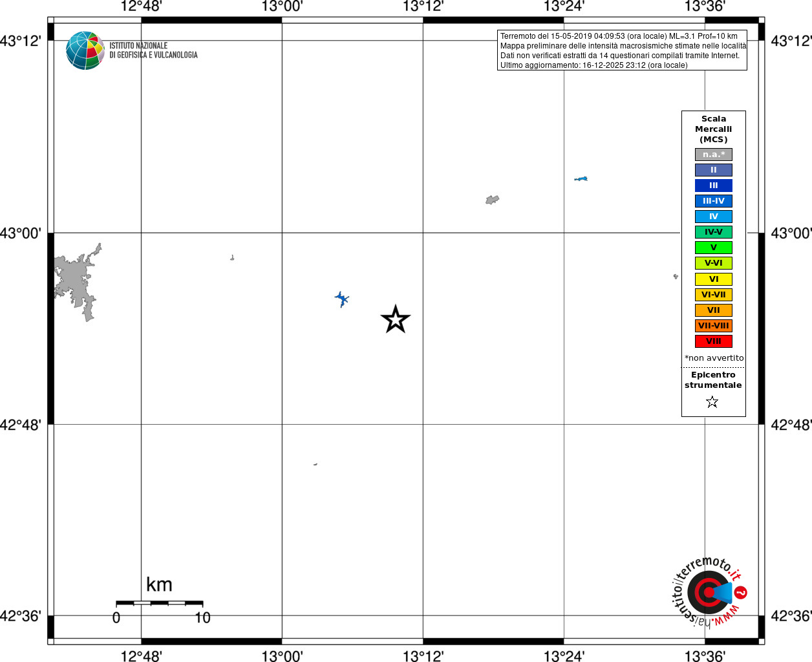This screenshot has height=662, width=812.
Task: Select the n.a.* gray legend swatch
Action: click(x=714, y=155)
